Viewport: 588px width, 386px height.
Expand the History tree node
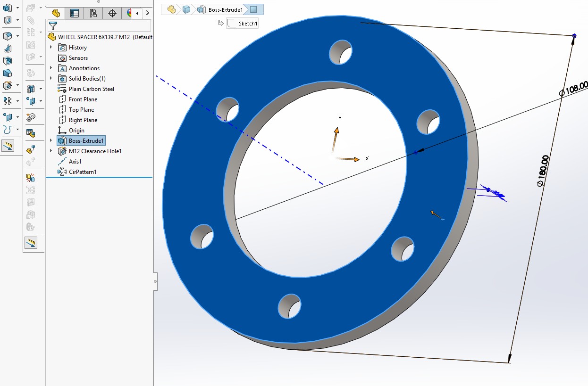[x=51, y=47]
